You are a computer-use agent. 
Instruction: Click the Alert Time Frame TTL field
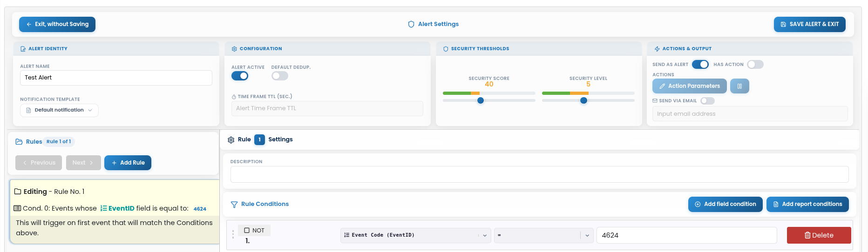(327, 108)
